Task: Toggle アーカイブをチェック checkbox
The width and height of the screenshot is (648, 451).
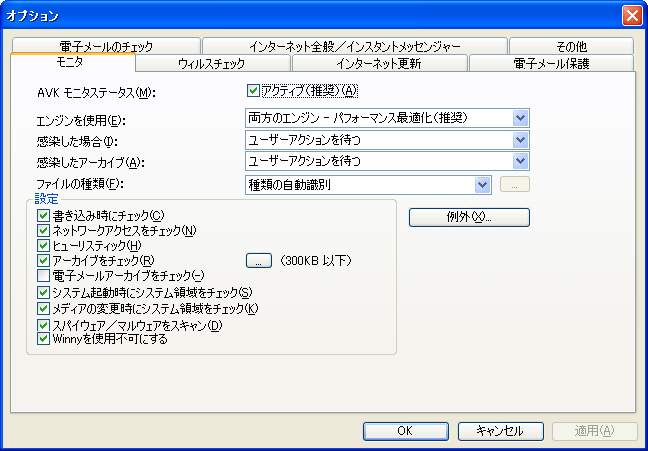Action: coord(43,260)
